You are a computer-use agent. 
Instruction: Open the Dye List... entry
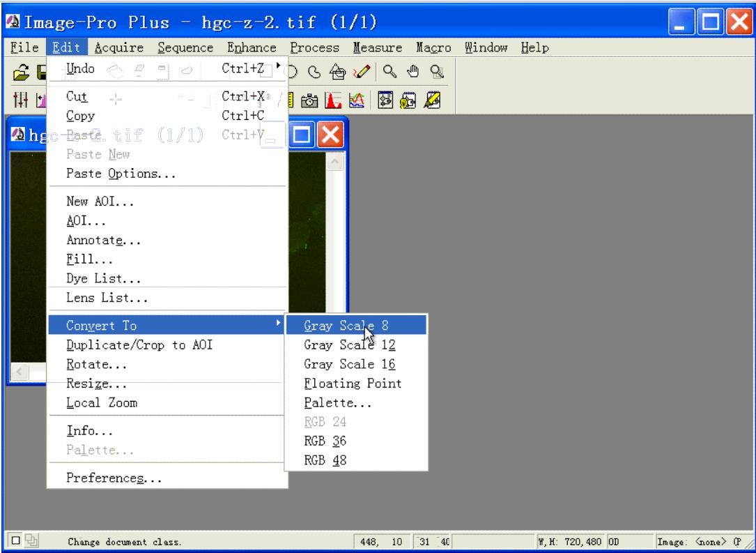pyautogui.click(x=168, y=278)
